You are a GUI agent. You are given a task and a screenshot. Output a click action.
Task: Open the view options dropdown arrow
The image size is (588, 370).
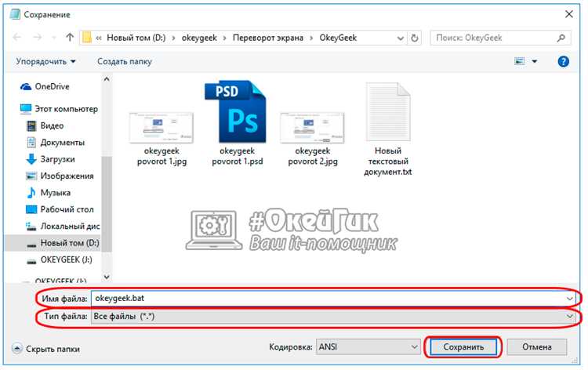(535, 61)
